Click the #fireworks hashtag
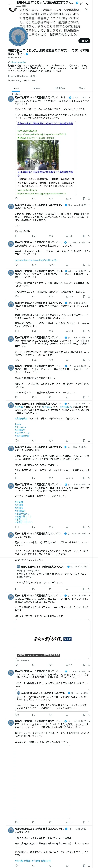The width and height of the screenshot is (98, 868). click(x=20, y=427)
